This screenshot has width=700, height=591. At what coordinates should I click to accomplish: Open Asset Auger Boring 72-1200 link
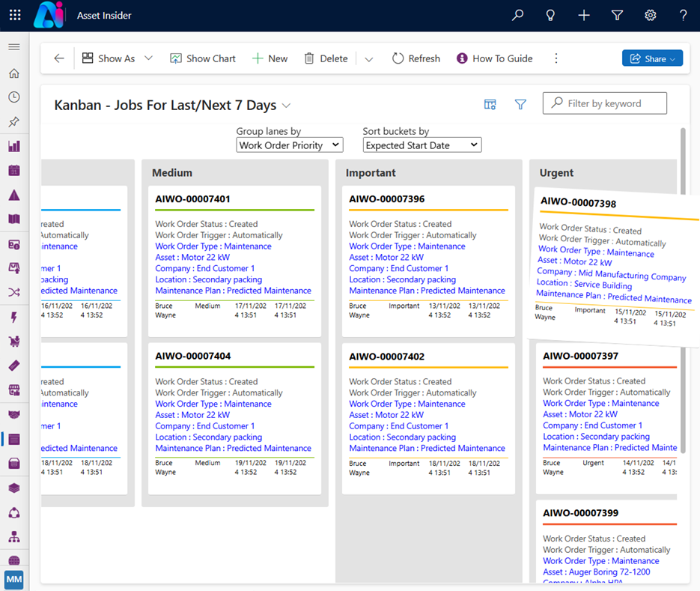click(597, 572)
